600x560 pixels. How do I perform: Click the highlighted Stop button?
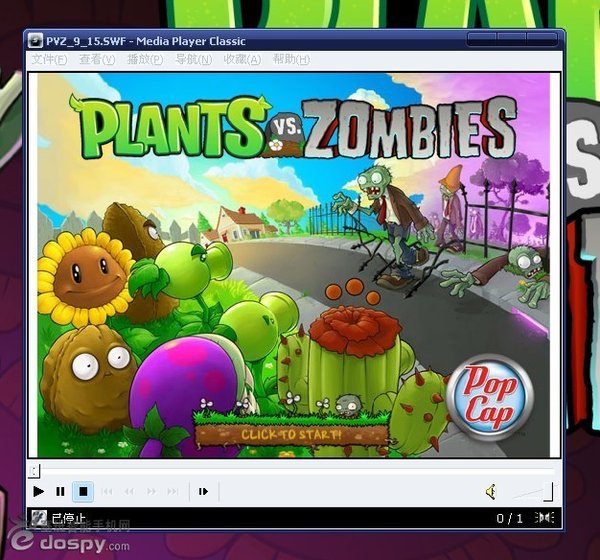(83, 491)
